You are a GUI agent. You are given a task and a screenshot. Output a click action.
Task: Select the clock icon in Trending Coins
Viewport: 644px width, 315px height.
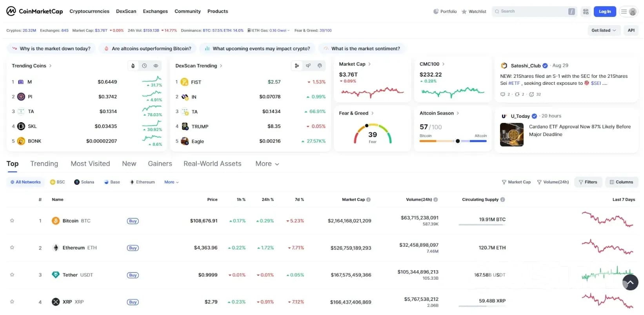point(144,66)
